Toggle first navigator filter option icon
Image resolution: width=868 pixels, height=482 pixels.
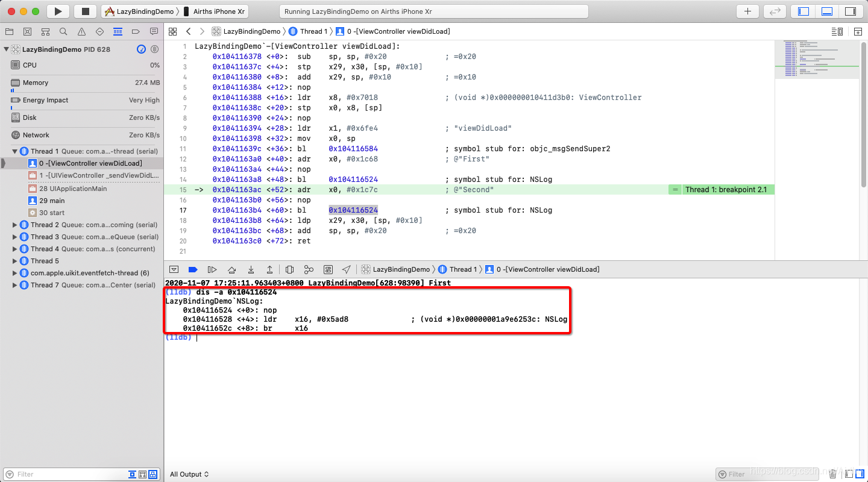132,474
